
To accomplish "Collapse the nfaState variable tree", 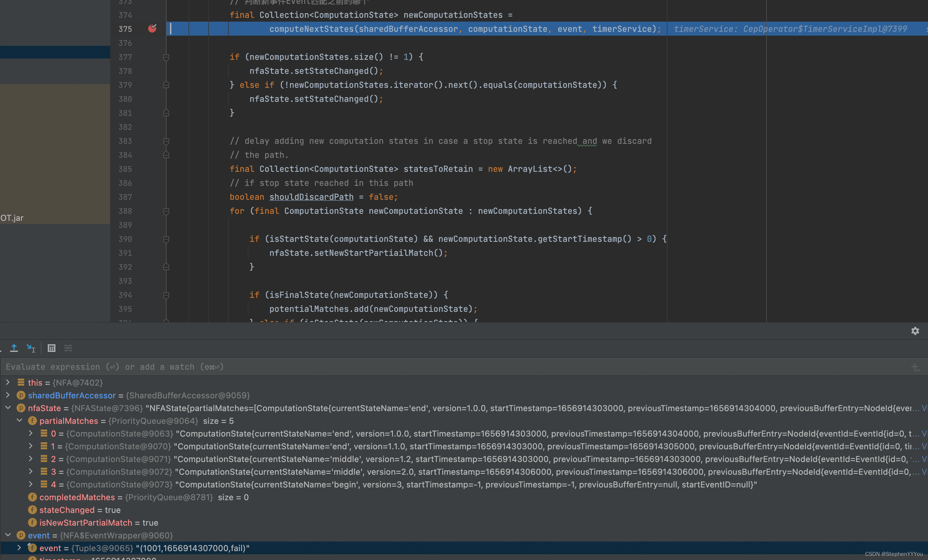I will 8,408.
